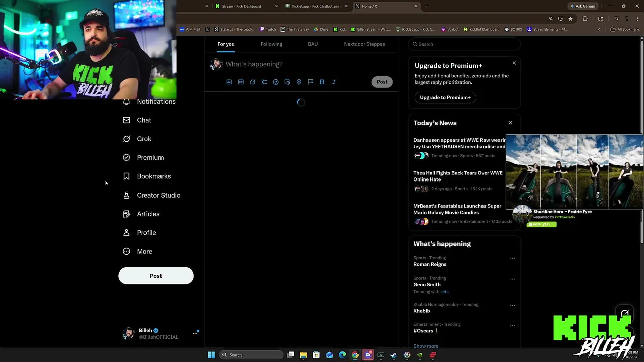644x362 pixels.
Task: Open Chrome extensions puzzle icon
Action: click(x=585, y=19)
